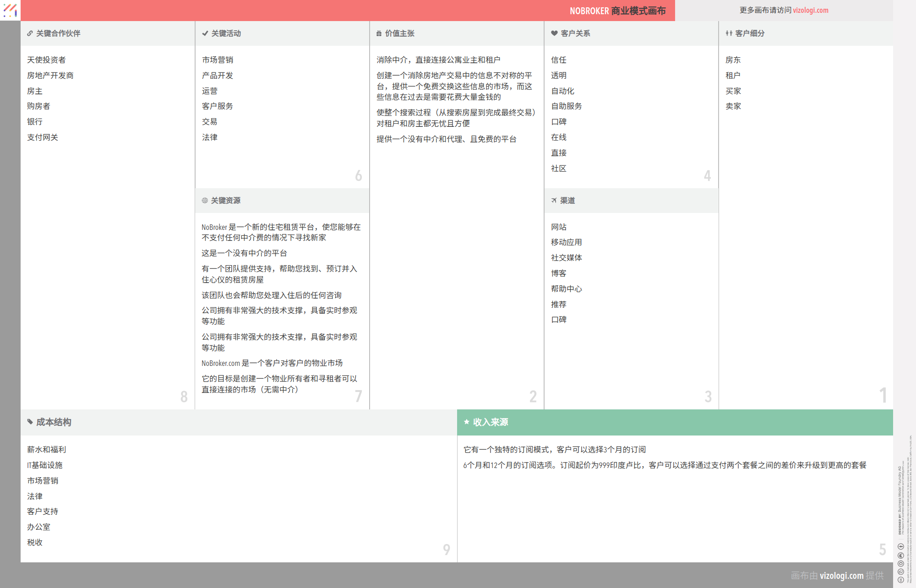This screenshot has width=916, height=588.
Task: Click the number 6 badge in 关键活动
Action: 358,175
